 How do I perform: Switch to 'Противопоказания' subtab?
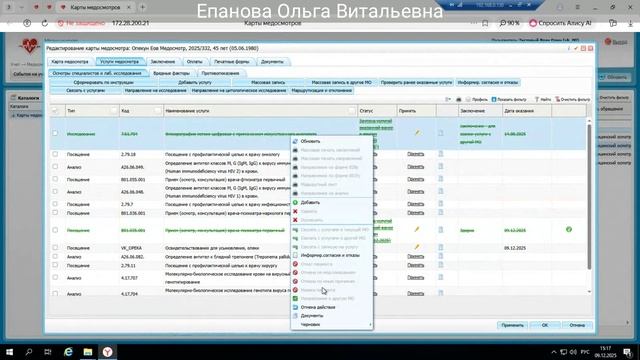[x=220, y=73]
